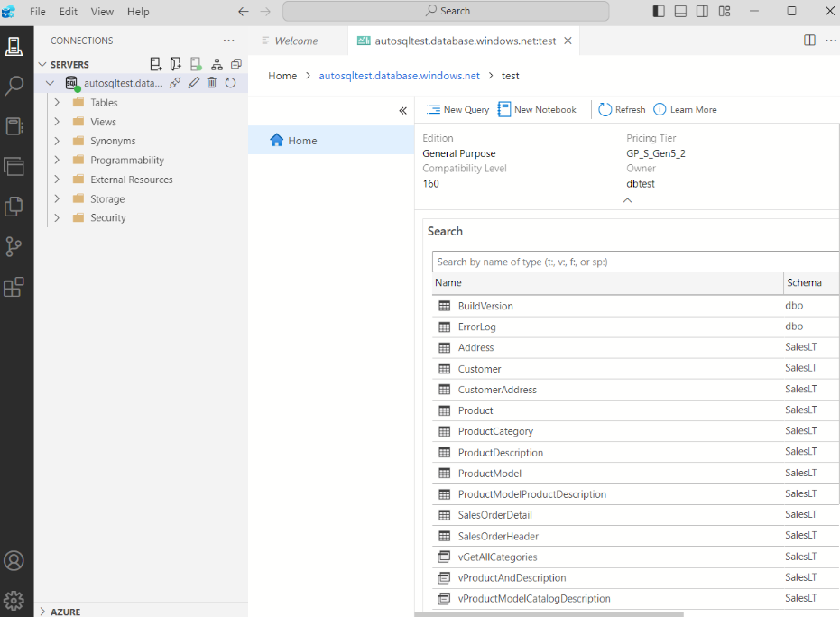Open the Notebooks view in the activity bar
The width and height of the screenshot is (840, 617).
[14, 126]
